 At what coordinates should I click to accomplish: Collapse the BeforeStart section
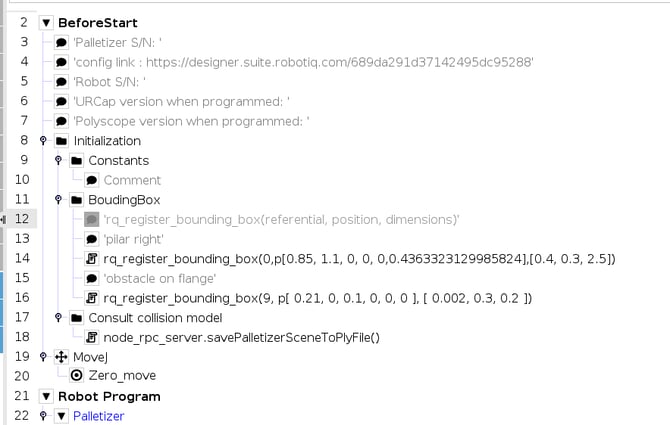tap(46, 22)
